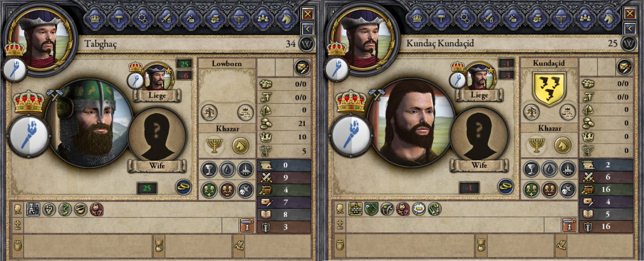Screen dimensions: 644x261
Task: Select the horse head tab in Tabghaç's panel
Action: click(x=287, y=19)
